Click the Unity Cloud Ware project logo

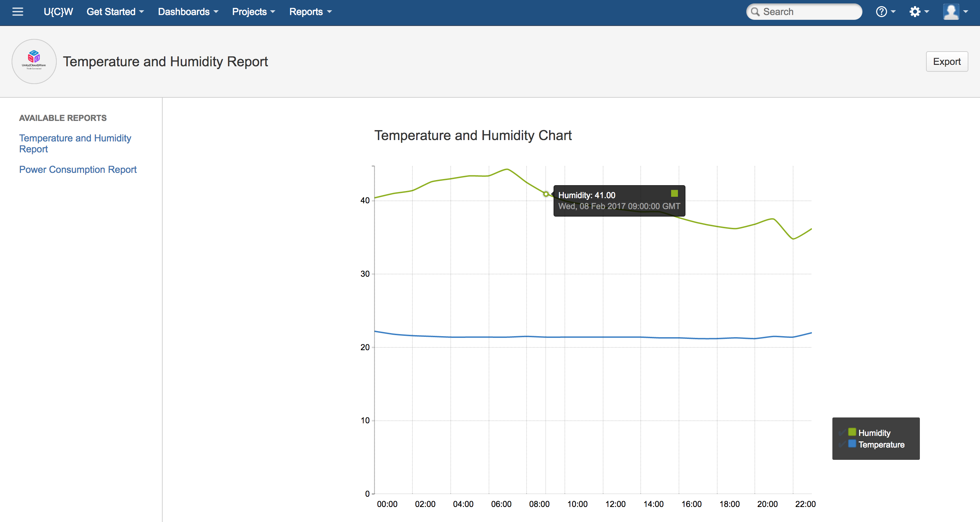[34, 61]
